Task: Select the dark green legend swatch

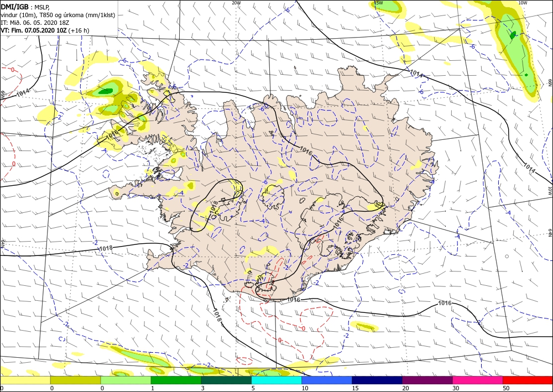Action: [x=226, y=380]
